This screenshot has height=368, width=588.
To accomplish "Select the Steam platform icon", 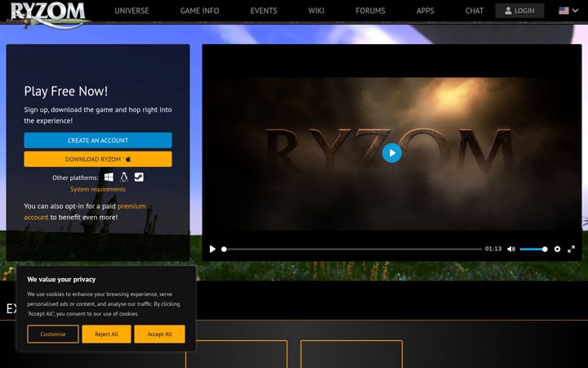I will pos(139,177).
